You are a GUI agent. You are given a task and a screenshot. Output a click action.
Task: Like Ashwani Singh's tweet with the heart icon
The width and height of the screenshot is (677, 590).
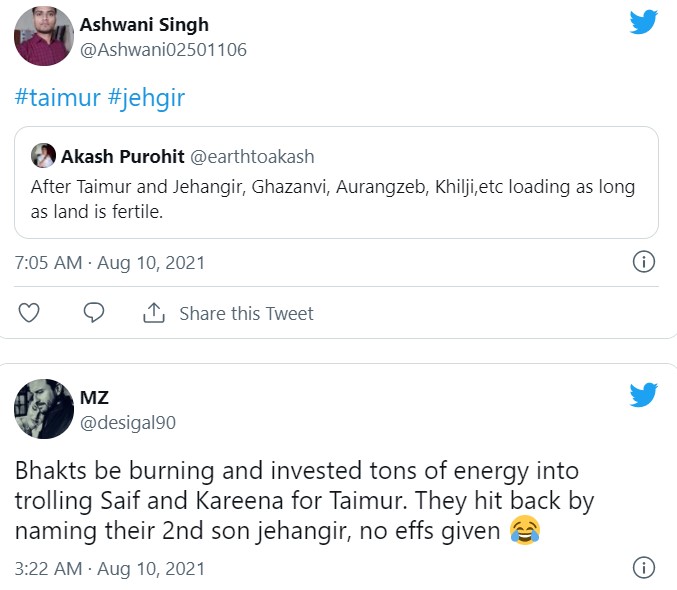[29, 313]
